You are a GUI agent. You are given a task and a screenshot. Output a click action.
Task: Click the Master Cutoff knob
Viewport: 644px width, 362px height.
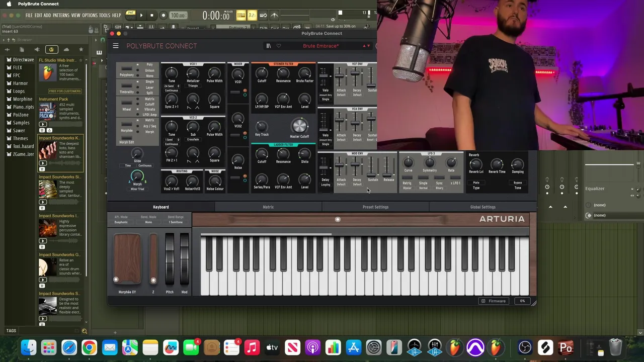tap(299, 126)
